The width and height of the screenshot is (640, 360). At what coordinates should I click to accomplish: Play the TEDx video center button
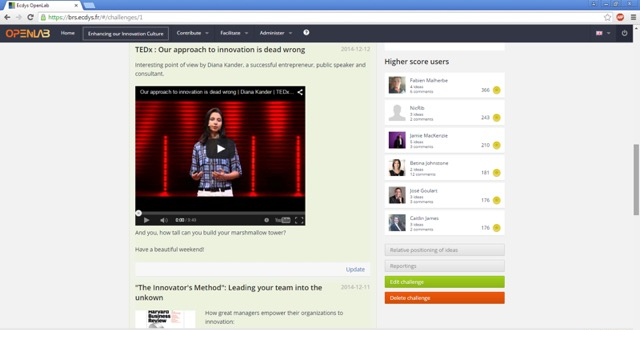[220, 149]
